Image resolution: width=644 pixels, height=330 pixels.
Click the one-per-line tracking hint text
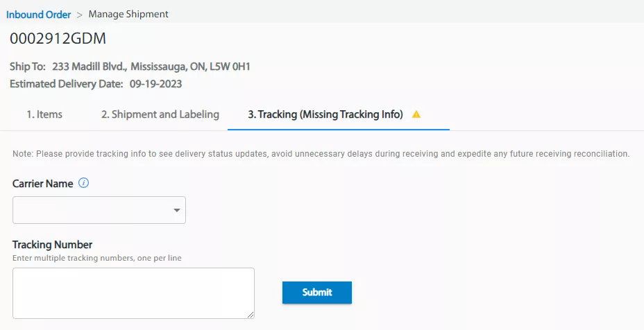point(97,258)
